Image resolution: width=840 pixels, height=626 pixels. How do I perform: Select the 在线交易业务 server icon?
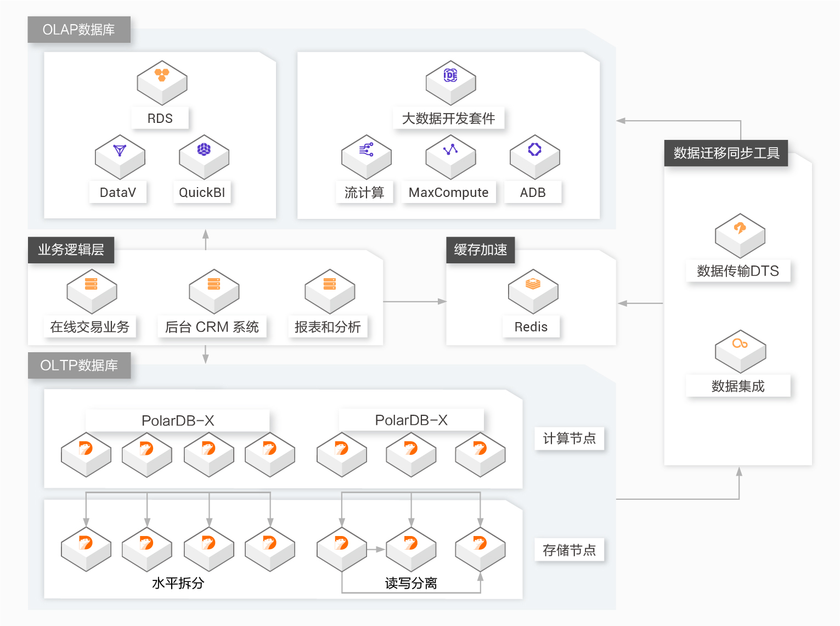(x=92, y=291)
